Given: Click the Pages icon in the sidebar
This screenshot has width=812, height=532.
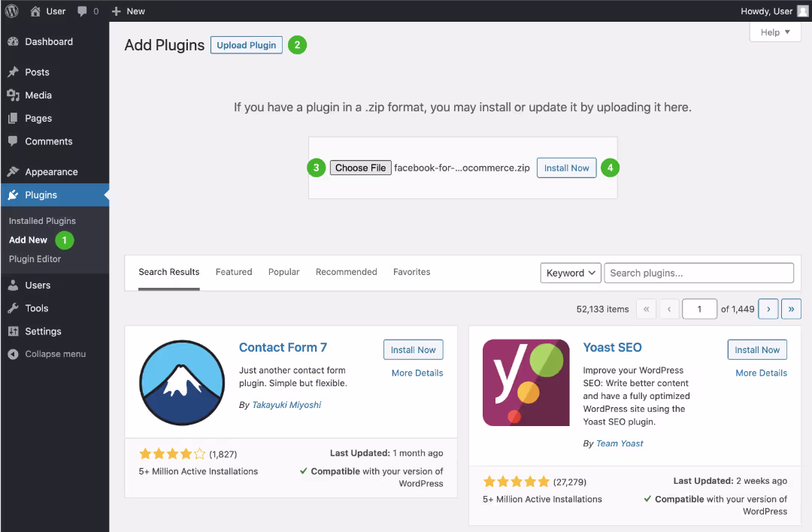Looking at the screenshot, I should [x=14, y=119].
